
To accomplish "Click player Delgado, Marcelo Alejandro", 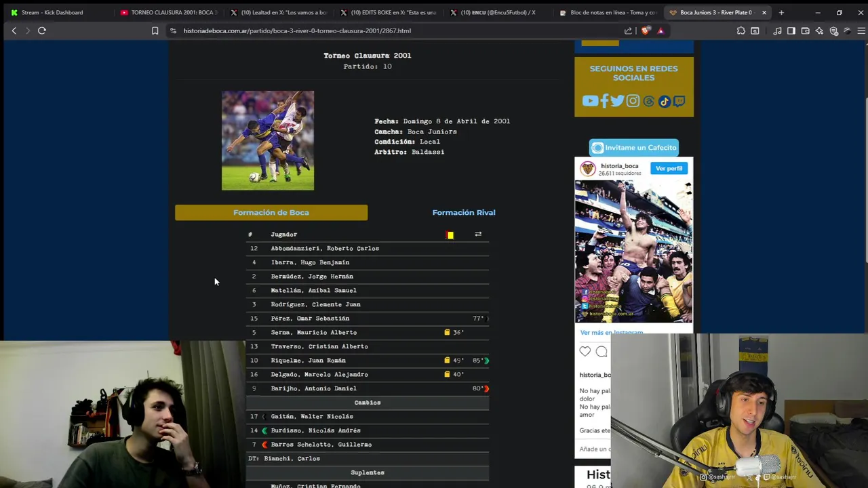I will [x=319, y=375].
